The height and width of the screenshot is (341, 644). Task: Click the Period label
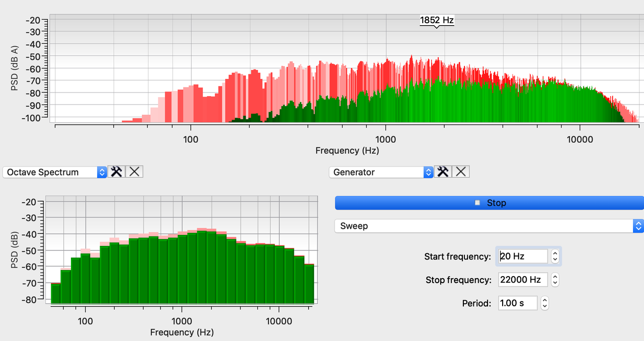click(x=476, y=303)
